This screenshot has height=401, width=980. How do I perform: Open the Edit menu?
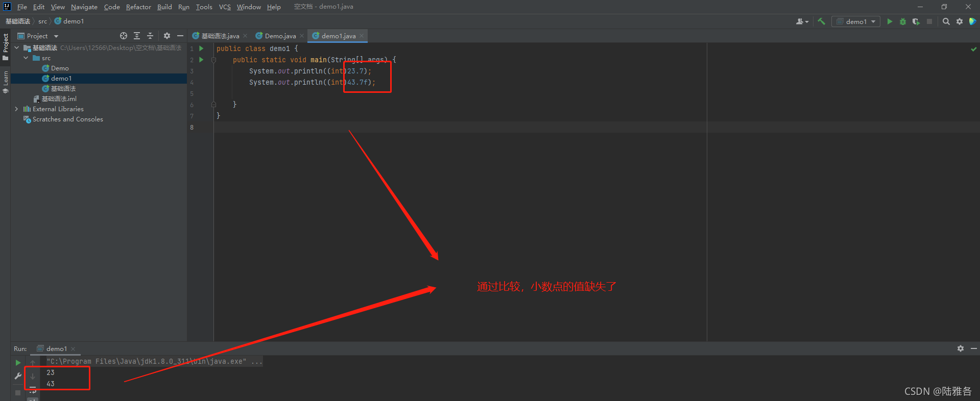39,7
